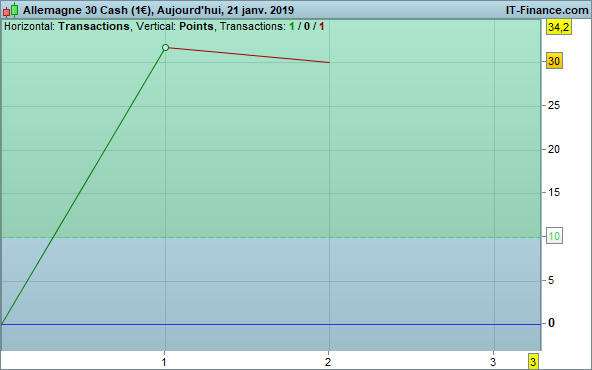Image resolution: width=592 pixels, height=370 pixels.
Task: Click the green rising equity line
Action: [83, 186]
